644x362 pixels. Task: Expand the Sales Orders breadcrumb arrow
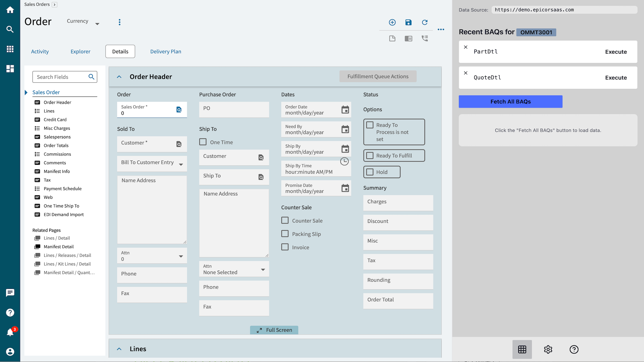(x=54, y=5)
